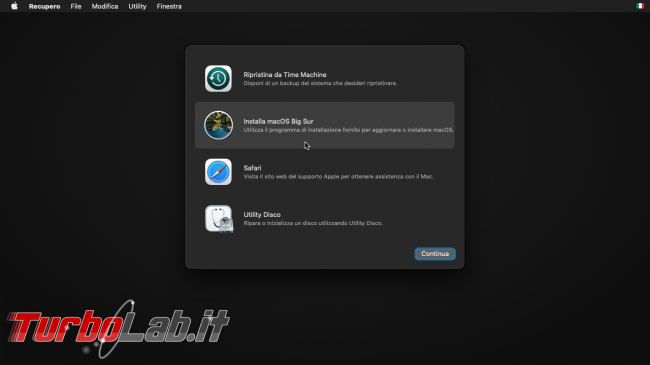Open the Apple logo menu
650x365 pixels.
[x=14, y=6]
